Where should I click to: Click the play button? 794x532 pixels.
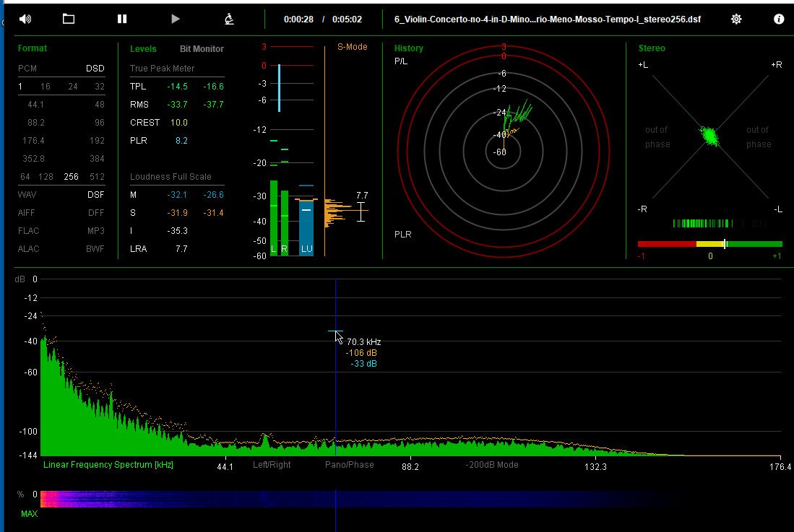176,19
